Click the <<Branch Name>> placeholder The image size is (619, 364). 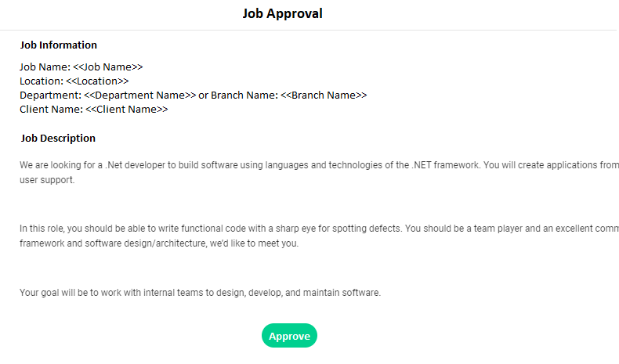[324, 96]
